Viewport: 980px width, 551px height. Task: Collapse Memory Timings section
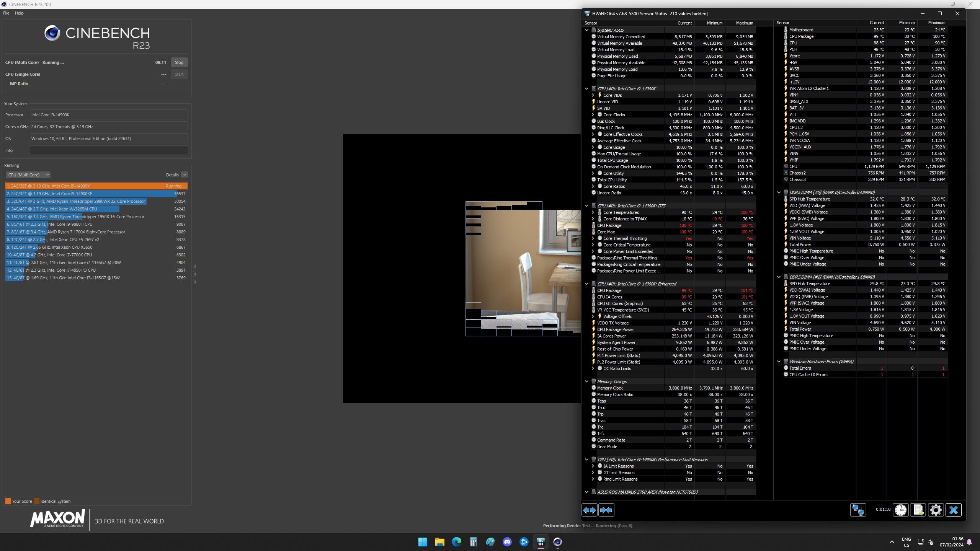tap(586, 381)
